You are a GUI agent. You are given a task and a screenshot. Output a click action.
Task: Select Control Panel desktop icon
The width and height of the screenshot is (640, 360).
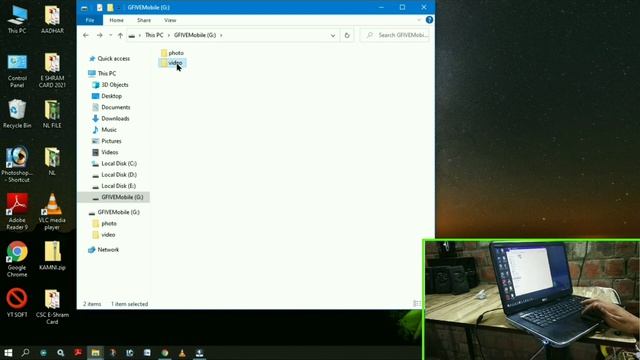[x=17, y=71]
